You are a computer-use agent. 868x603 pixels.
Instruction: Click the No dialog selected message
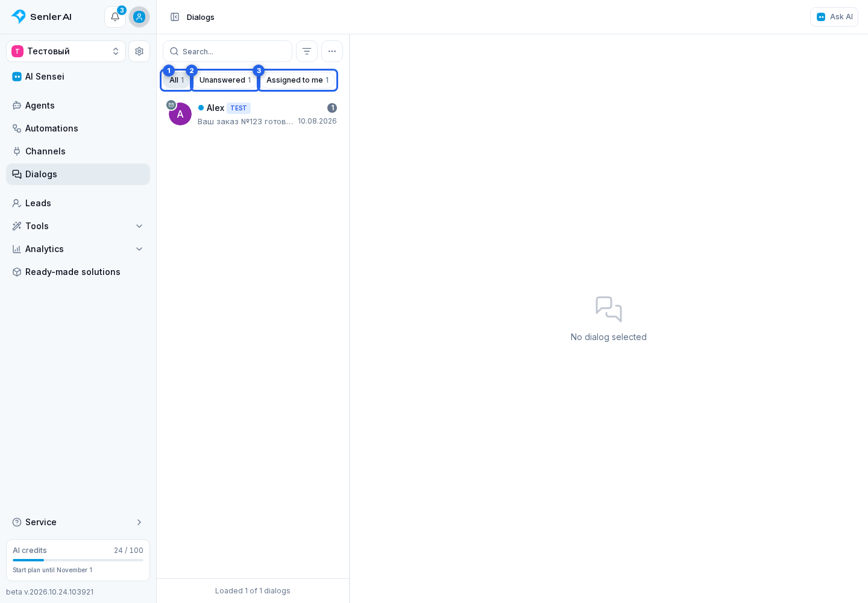coord(609,337)
